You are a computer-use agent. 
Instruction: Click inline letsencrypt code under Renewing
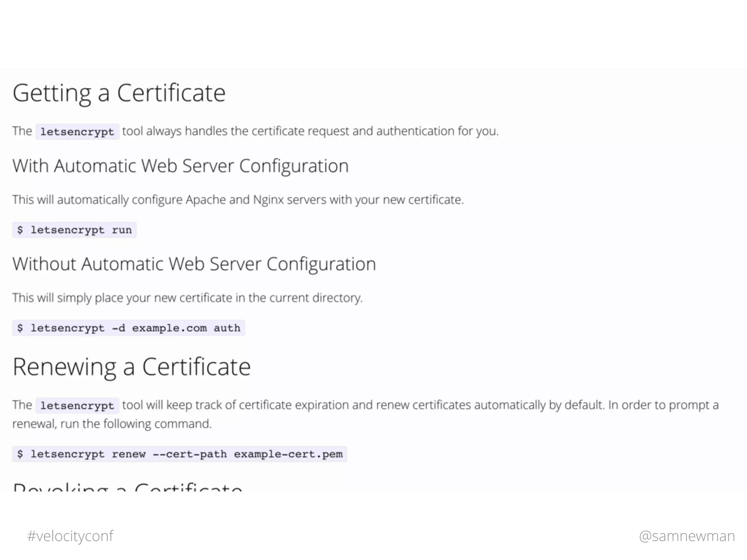point(77,405)
